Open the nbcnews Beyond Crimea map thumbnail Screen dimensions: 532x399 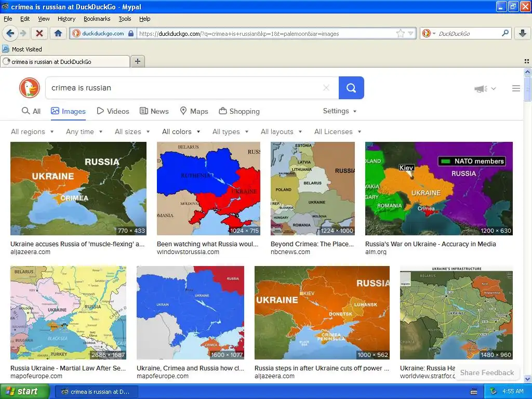312,189
